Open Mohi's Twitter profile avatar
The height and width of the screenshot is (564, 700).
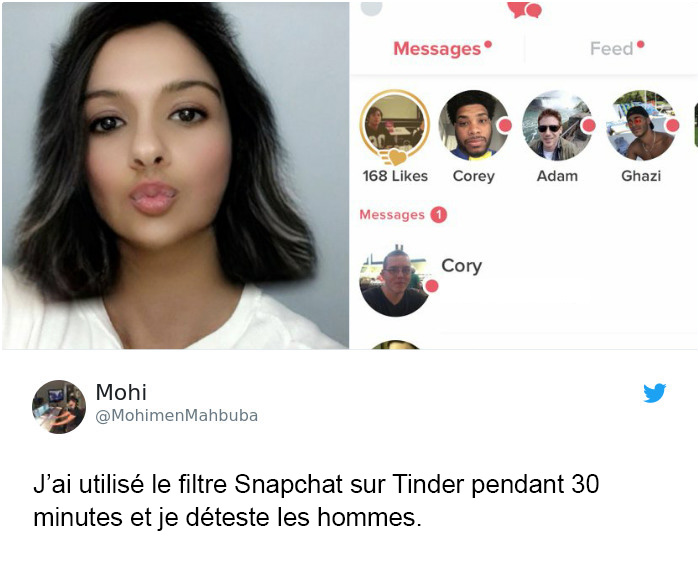click(x=58, y=406)
